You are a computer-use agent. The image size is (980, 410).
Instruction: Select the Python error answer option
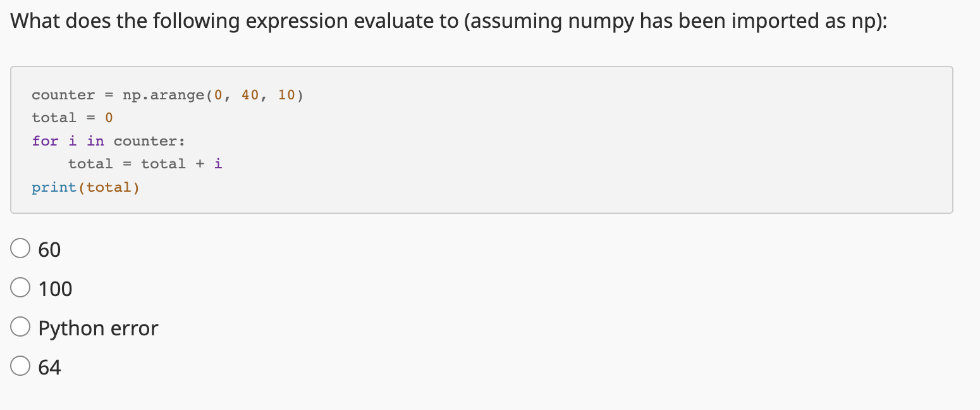[x=20, y=326]
